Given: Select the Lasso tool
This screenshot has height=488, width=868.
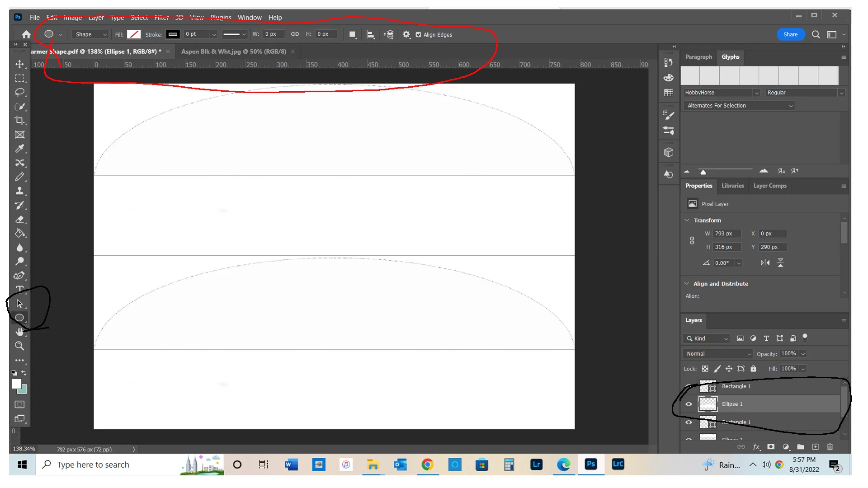Looking at the screenshot, I should [x=19, y=92].
